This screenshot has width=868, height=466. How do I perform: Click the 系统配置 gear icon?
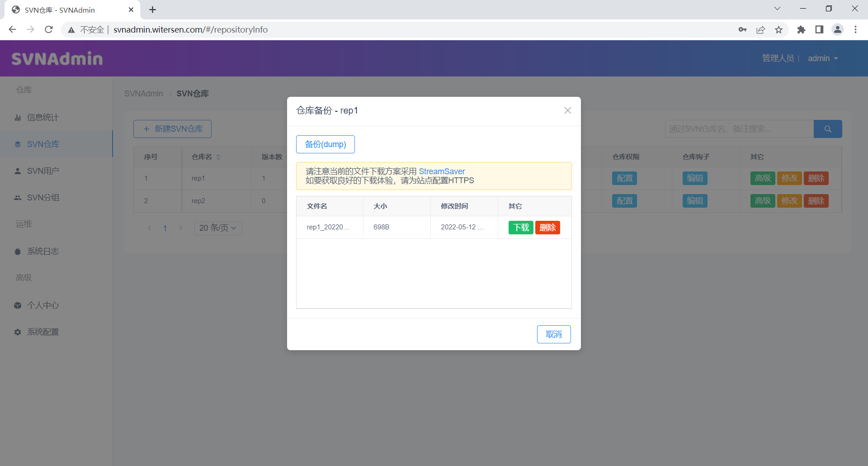click(x=18, y=332)
